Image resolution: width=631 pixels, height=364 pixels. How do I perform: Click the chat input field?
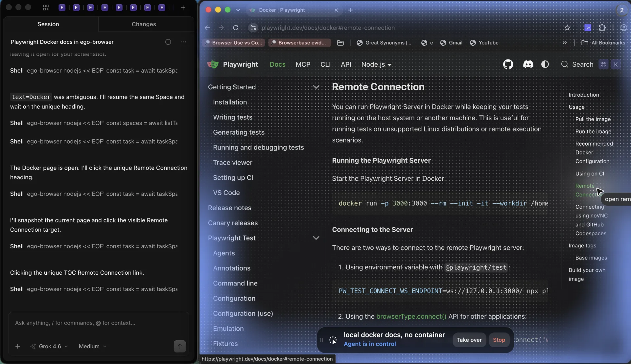tap(99, 323)
